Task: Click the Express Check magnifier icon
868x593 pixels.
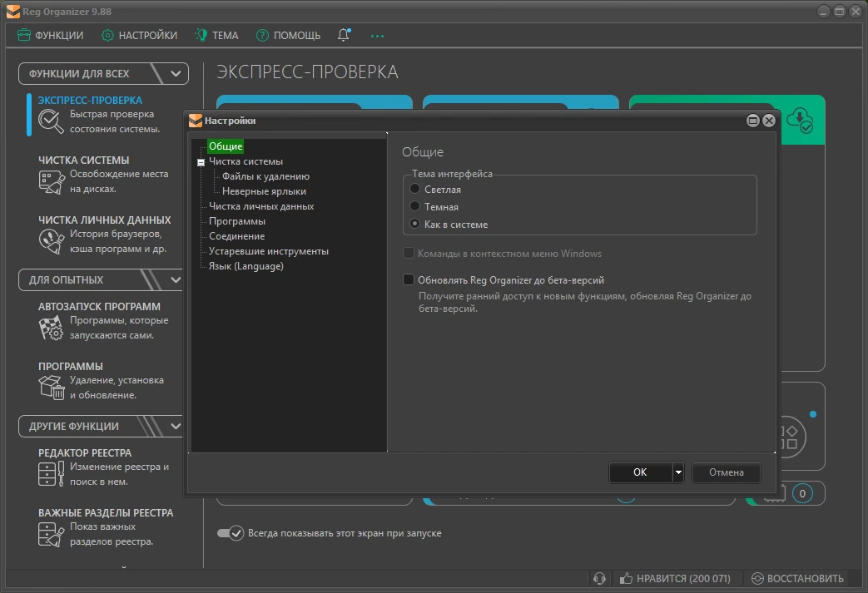Action: pos(51,121)
